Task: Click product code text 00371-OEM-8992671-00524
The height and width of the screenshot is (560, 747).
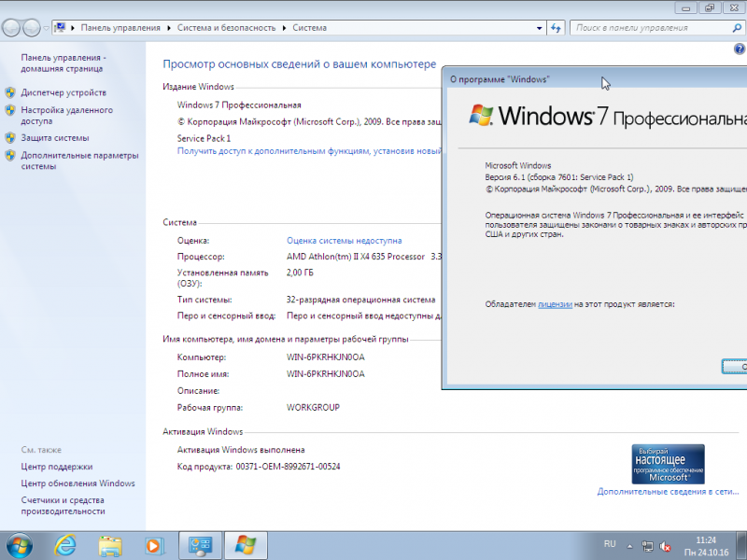Action: tap(288, 467)
